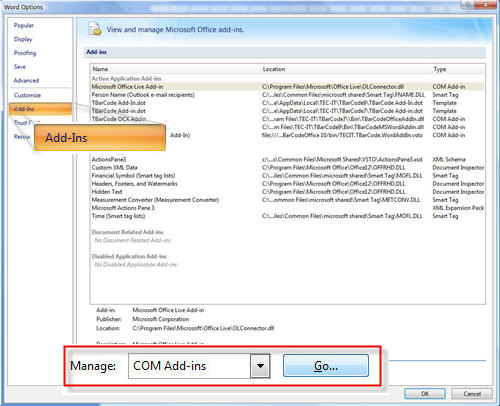Image resolution: width=500 pixels, height=406 pixels.
Task: Click the FNAME.DLL location path
Action: click(x=343, y=95)
